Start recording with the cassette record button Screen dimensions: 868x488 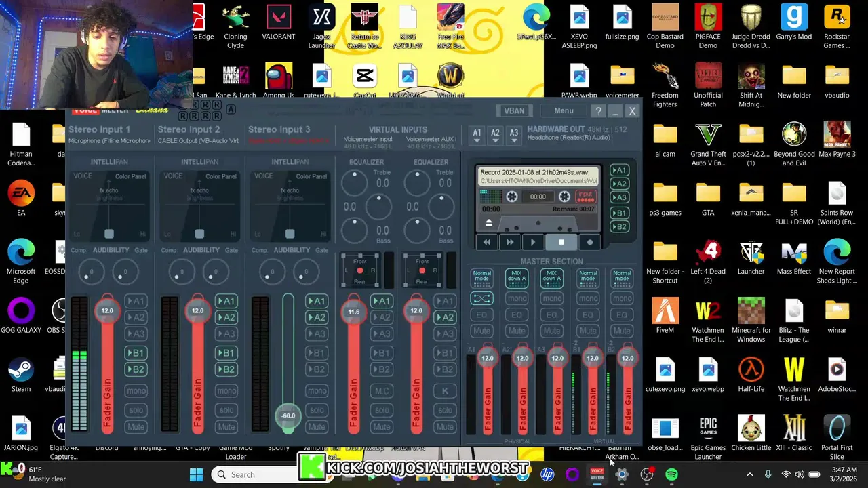(589, 242)
